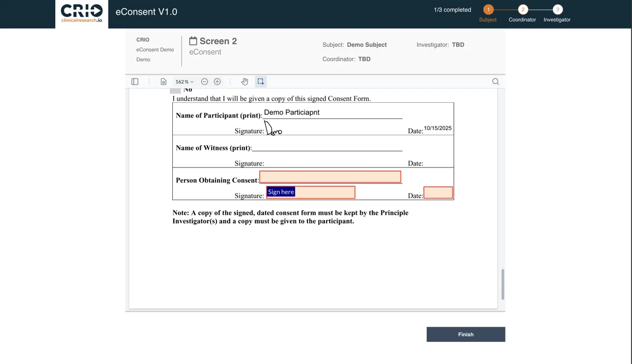Viewport: 632px width, 364px height.
Task: Zoom in with the plus icon
Action: 217,82
